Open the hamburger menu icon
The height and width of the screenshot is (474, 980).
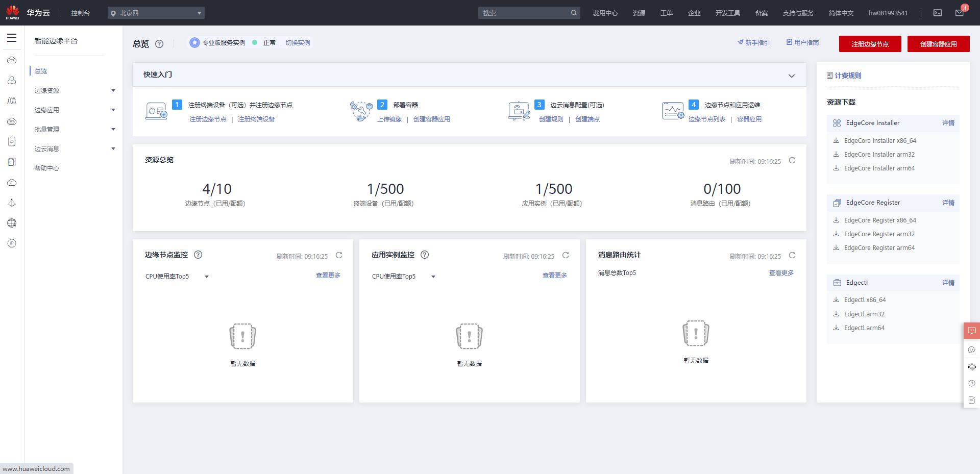coord(12,38)
